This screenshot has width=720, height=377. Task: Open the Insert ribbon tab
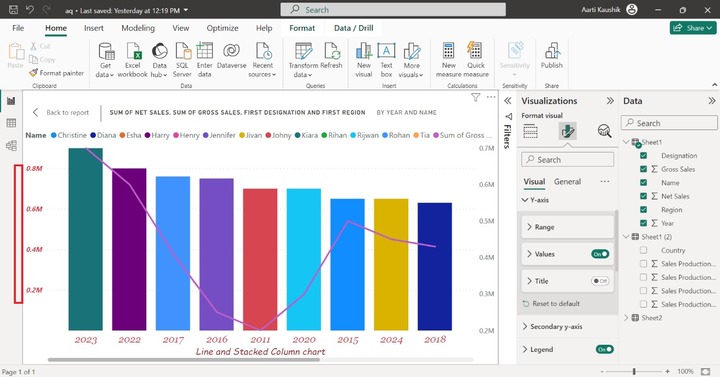point(94,28)
